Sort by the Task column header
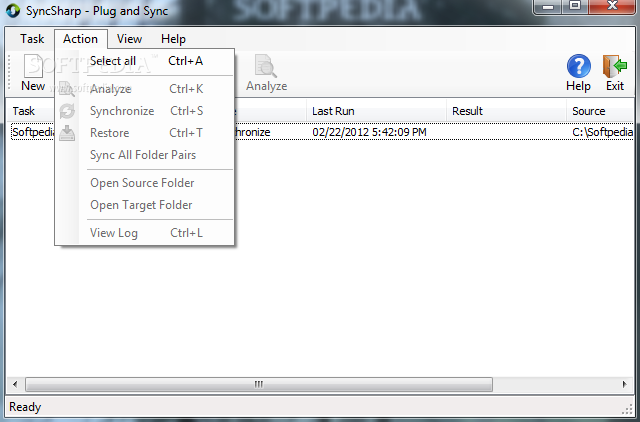The width and height of the screenshot is (640, 422). (31, 111)
